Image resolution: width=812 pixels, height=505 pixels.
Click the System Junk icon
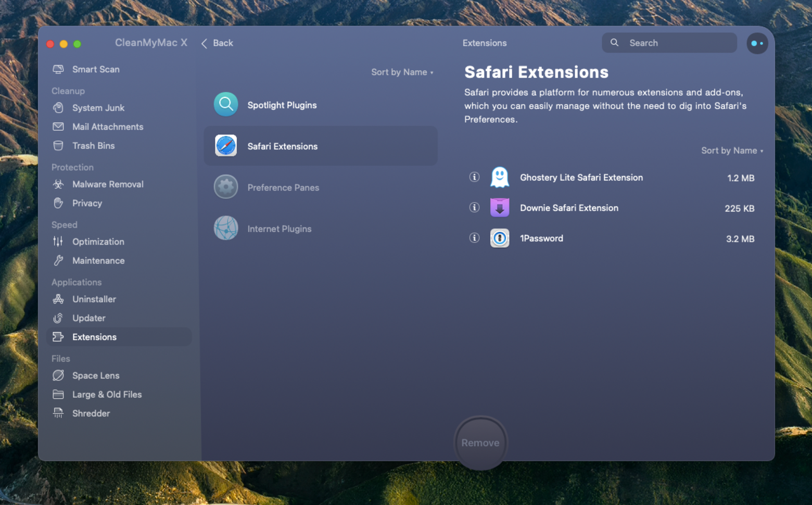tap(58, 108)
